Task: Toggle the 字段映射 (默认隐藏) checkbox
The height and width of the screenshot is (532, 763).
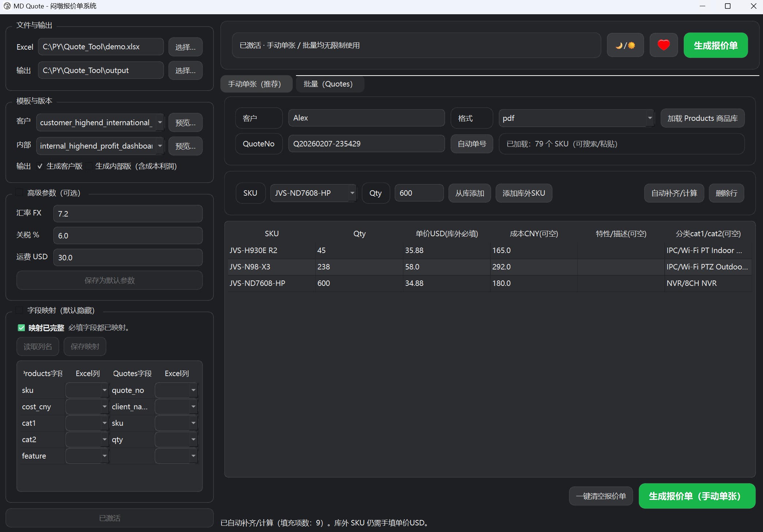Action: click(20, 310)
